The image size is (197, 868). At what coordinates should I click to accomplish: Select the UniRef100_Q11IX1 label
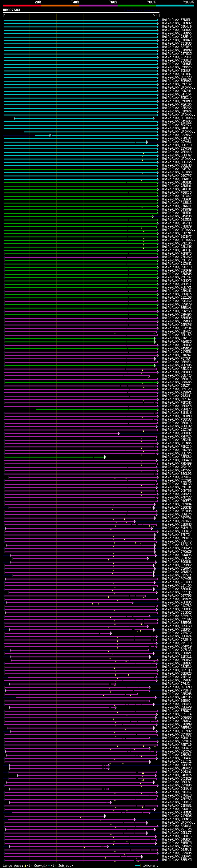pyautogui.click(x=176, y=761)
